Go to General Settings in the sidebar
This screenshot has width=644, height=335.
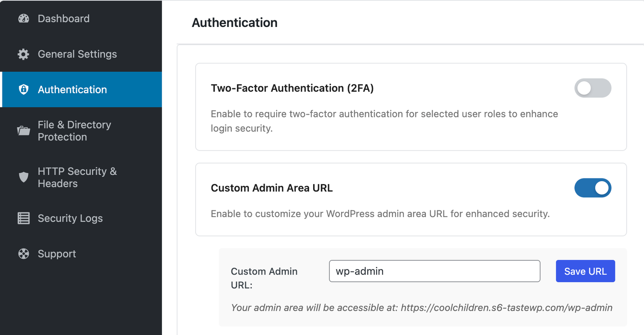[77, 54]
